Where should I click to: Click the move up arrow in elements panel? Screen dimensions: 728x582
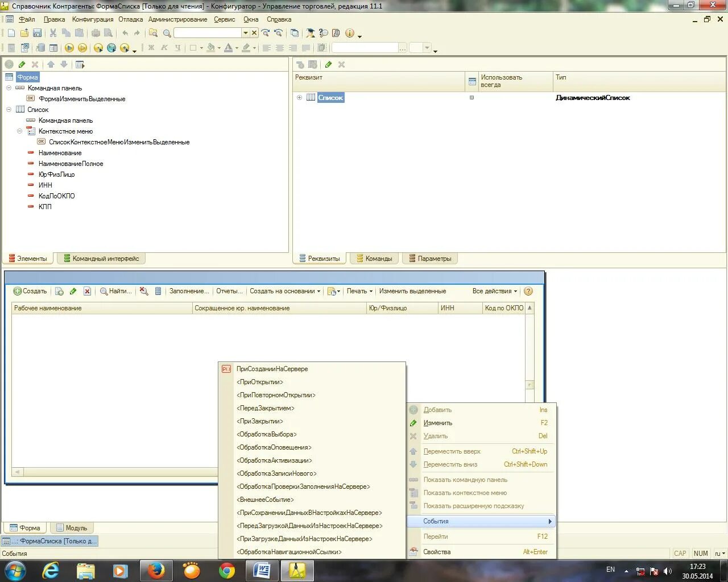pyautogui.click(x=51, y=64)
